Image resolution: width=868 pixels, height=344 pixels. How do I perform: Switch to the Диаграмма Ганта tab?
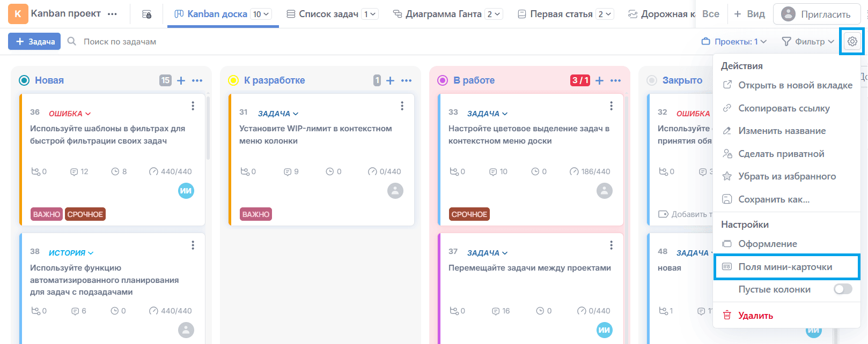click(443, 14)
